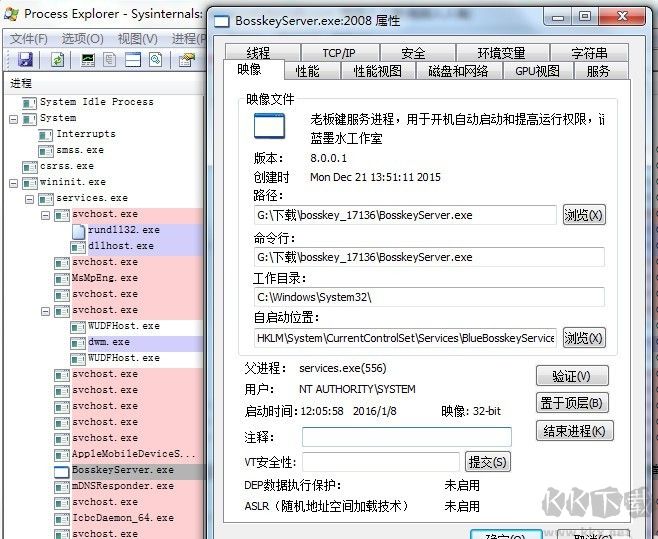Screen dimensions: 658x539
Task: Open the 视图(V) menu
Action: pos(138,39)
